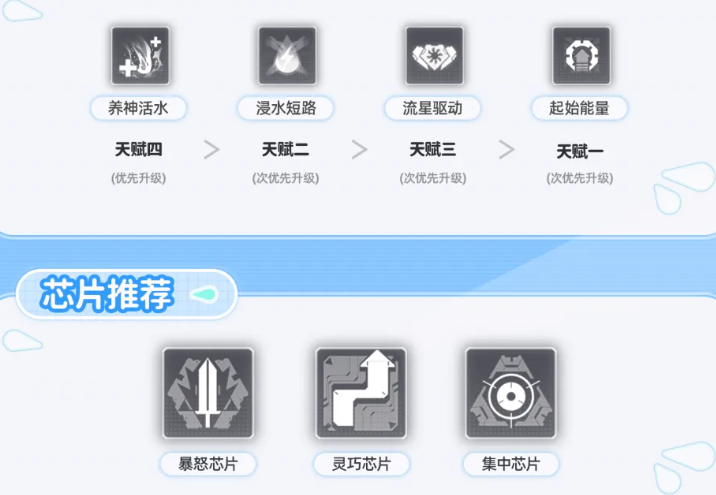Image resolution: width=716 pixels, height=495 pixels.
Task: Click the chevron after 天赋三
Action: [x=507, y=150]
